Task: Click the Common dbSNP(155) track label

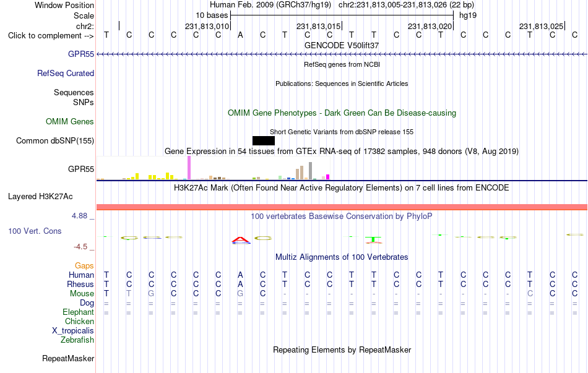Action: coord(55,140)
